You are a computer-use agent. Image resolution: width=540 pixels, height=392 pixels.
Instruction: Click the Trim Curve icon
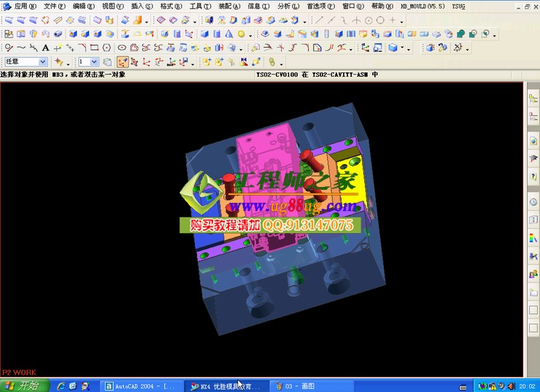pyautogui.click(x=268, y=47)
